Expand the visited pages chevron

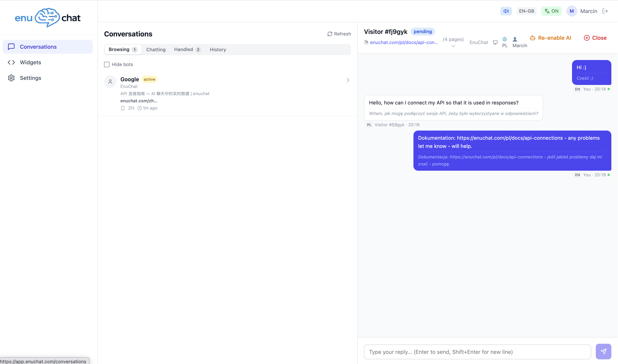[x=453, y=46]
